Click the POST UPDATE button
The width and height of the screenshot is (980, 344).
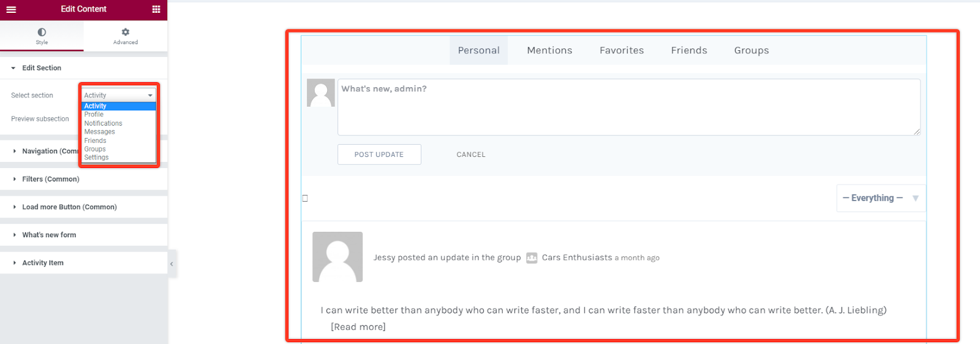(x=379, y=155)
